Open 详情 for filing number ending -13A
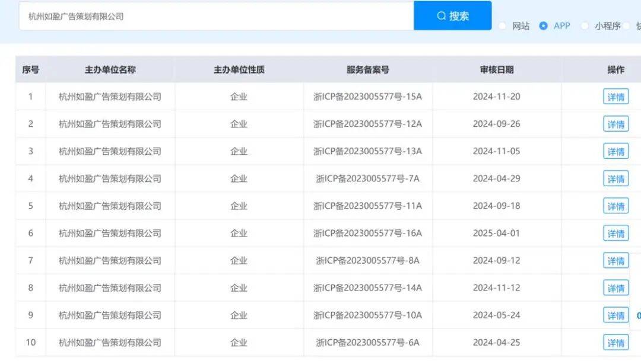The height and width of the screenshot is (364, 641). pyautogui.click(x=615, y=151)
